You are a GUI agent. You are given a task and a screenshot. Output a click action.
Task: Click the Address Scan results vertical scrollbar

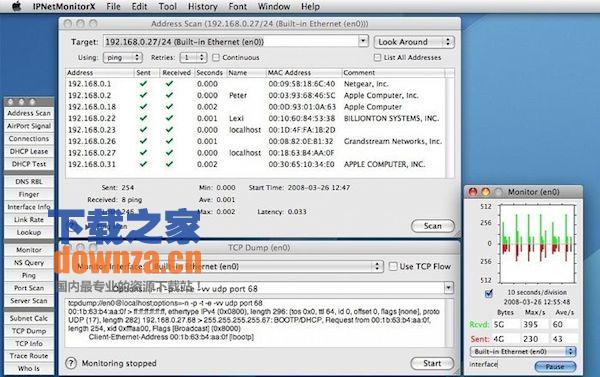pos(450,127)
